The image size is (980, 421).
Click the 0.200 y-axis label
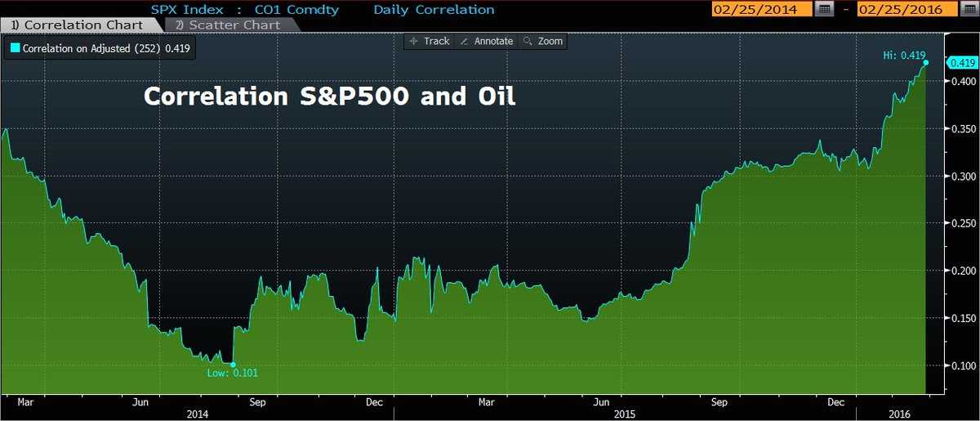(x=962, y=271)
